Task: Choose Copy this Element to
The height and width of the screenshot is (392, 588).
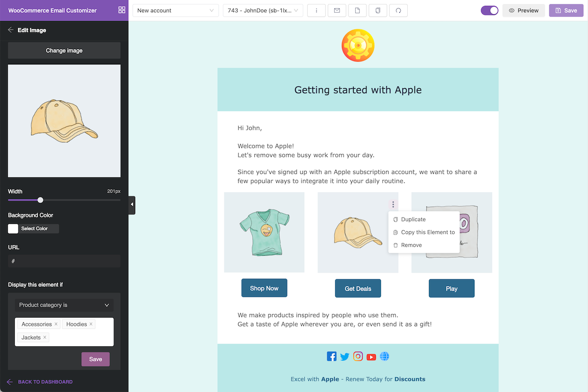Action: coord(424,232)
